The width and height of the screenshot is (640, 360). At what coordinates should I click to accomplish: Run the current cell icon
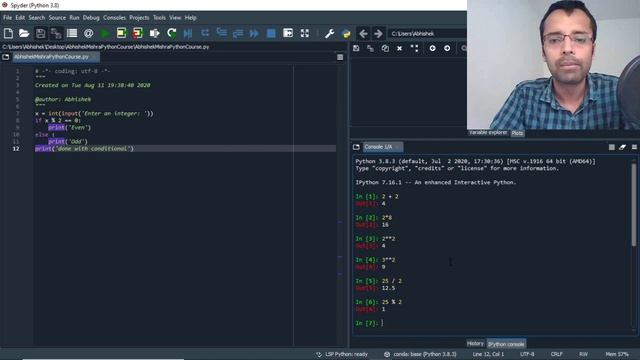[121, 33]
